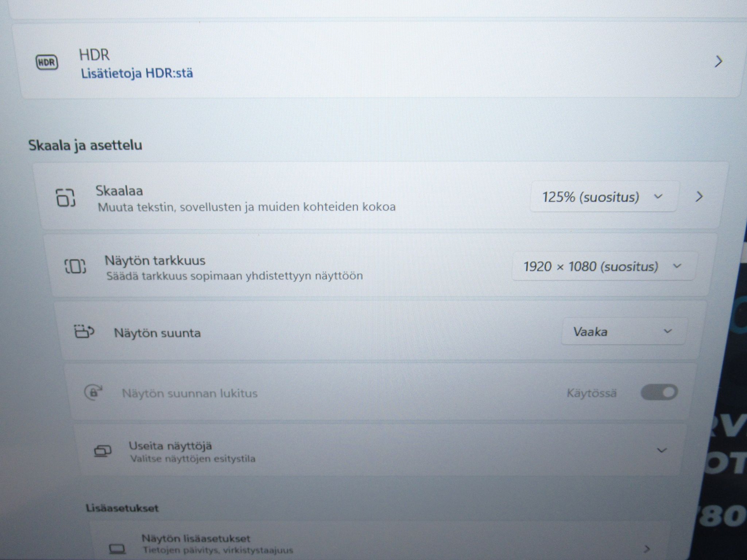
Task: Click the Useita näyttöjä multiple displays icon
Action: coord(102,451)
